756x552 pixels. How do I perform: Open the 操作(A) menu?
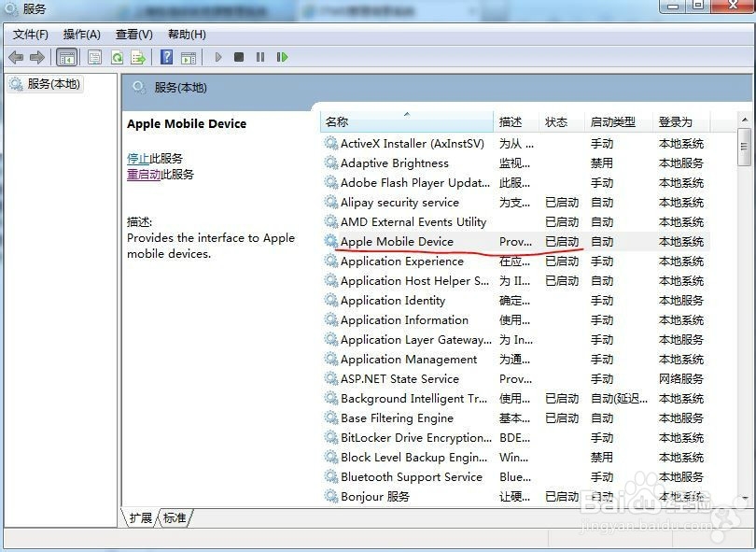tap(82, 35)
